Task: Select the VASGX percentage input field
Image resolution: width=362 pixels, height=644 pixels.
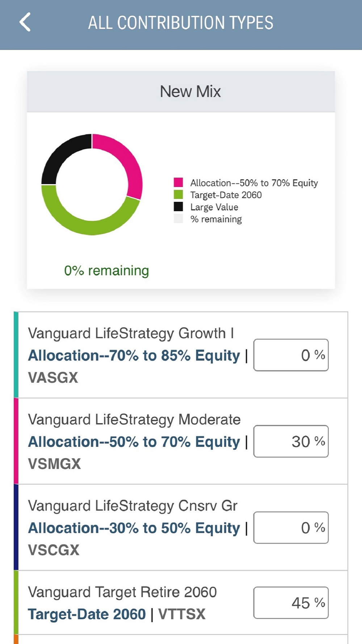Action: click(x=291, y=355)
